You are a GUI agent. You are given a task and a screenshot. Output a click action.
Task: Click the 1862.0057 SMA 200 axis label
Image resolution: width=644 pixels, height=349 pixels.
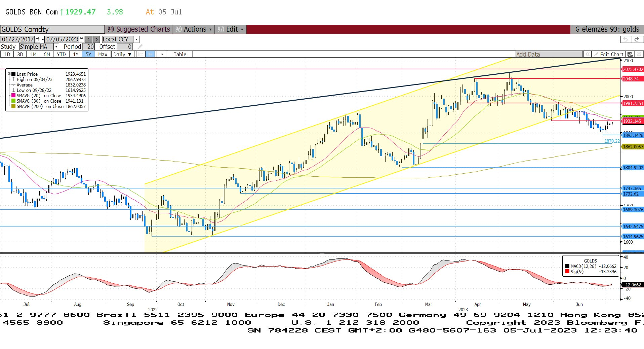(x=633, y=147)
